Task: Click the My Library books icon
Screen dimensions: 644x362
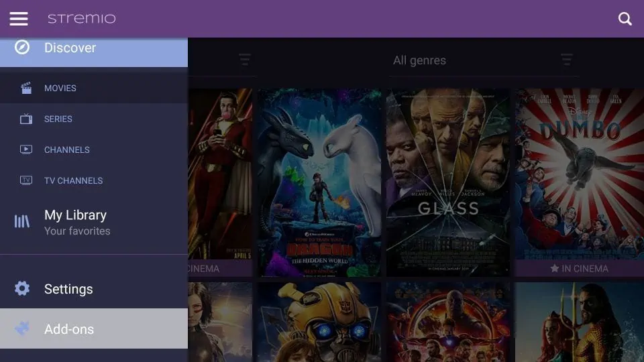Action: pos(22,222)
